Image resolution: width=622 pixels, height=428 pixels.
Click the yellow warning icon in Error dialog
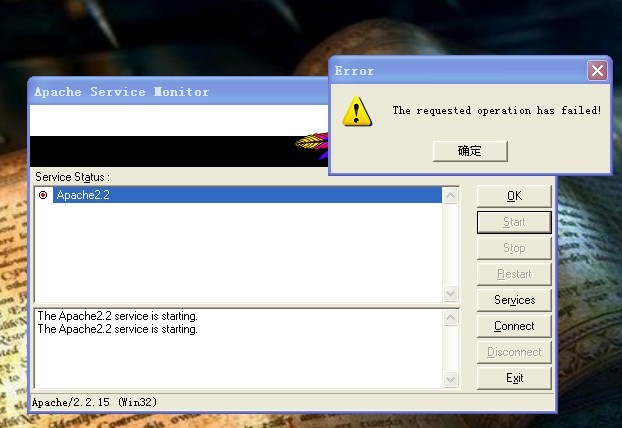tap(357, 111)
